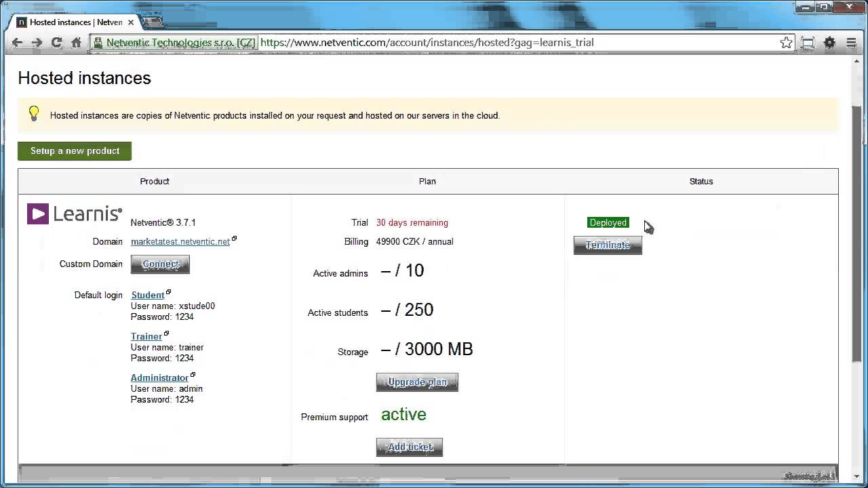Select the Hosted instances tab
The height and width of the screenshot is (488, 868).
pyautogui.click(x=75, y=22)
